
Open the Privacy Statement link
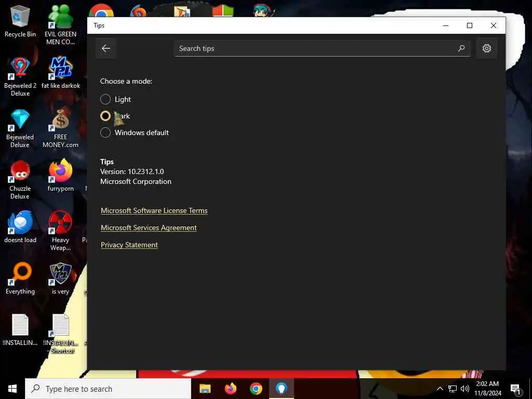(129, 245)
